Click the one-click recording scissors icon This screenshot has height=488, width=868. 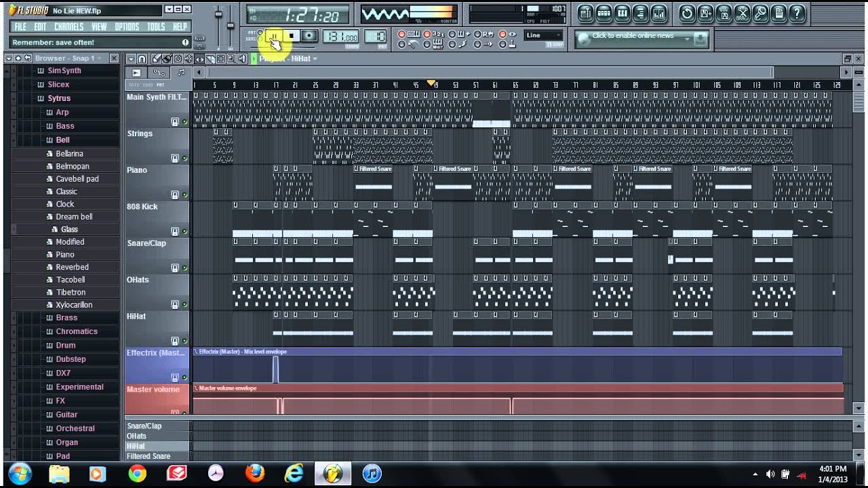(x=742, y=13)
